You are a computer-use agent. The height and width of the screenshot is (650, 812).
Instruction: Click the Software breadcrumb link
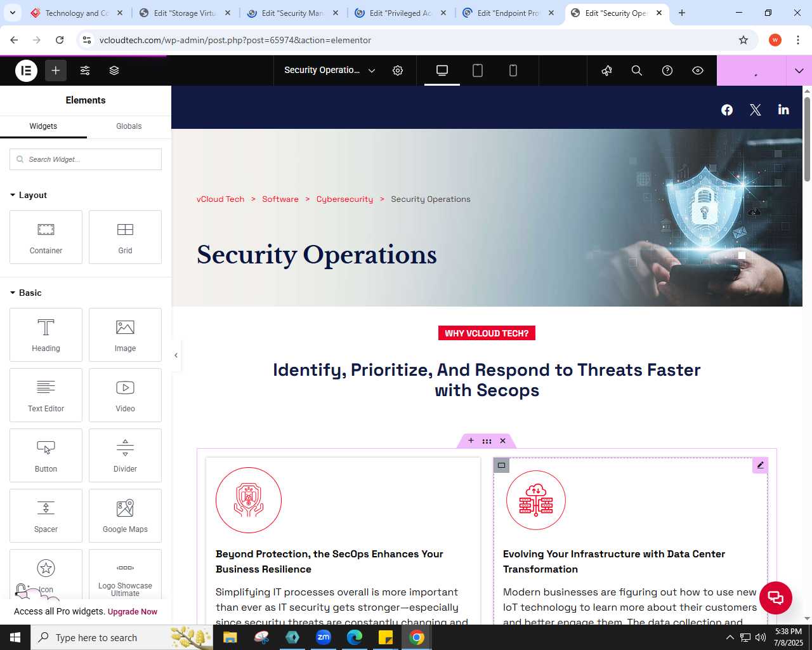click(x=280, y=199)
